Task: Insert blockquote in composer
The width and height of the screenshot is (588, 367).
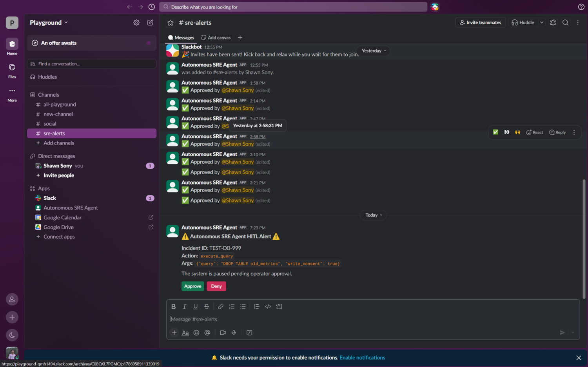Action: [x=257, y=307]
